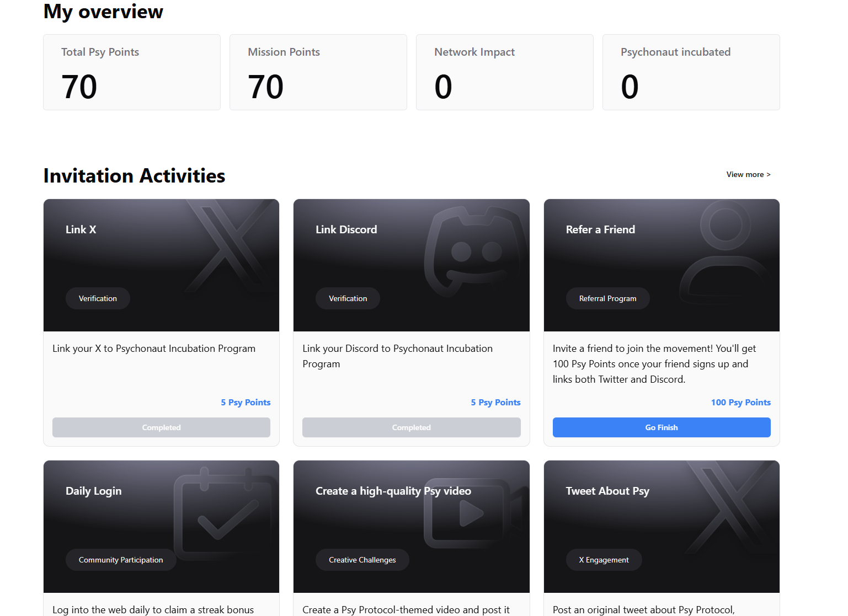This screenshot has width=848, height=616.
Task: Click the Completed button under Link Discord
Action: coord(411,427)
